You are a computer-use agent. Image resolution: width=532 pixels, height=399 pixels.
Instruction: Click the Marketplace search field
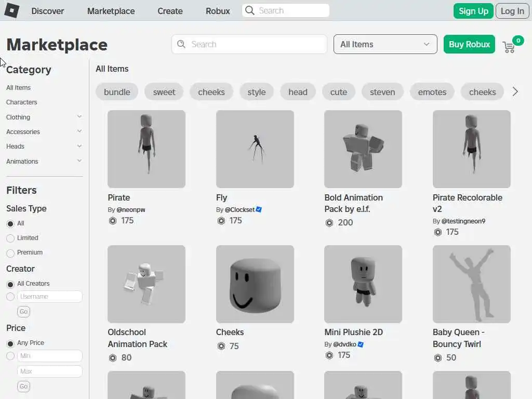(x=249, y=44)
